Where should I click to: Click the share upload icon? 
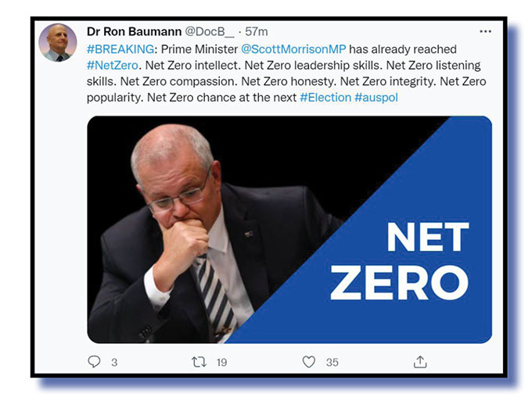pos(420,361)
